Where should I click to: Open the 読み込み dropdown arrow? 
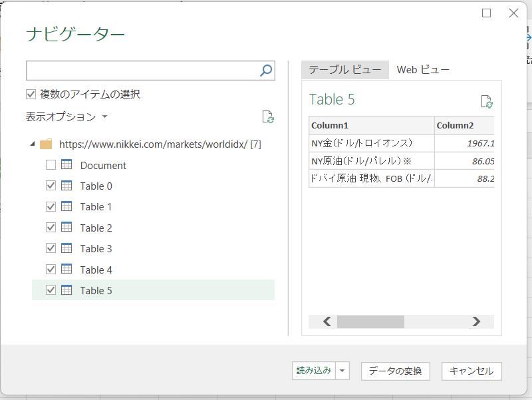coord(342,371)
